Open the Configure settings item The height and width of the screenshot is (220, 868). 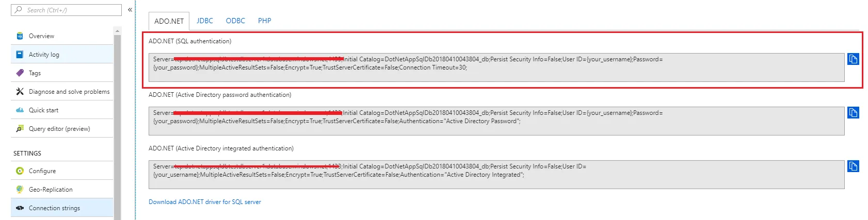click(62, 171)
